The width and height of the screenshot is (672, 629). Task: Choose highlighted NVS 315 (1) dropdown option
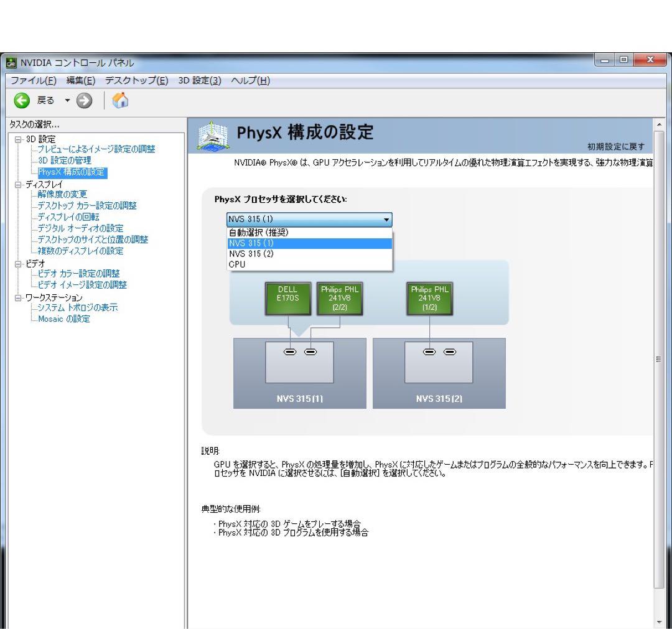309,243
